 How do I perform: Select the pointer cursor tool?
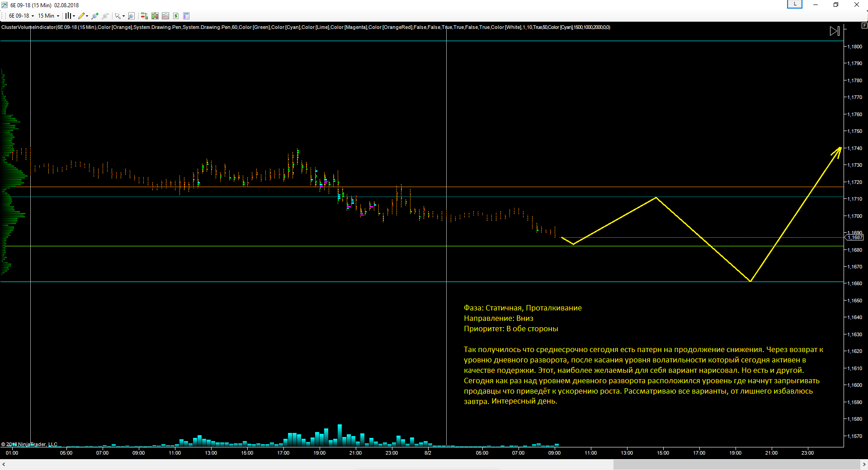tap(118, 16)
